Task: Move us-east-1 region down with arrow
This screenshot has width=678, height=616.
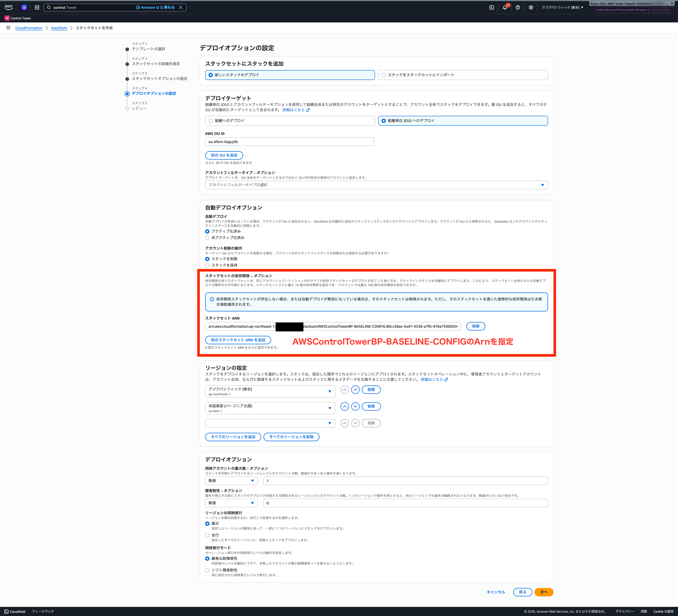Action: coord(355,407)
